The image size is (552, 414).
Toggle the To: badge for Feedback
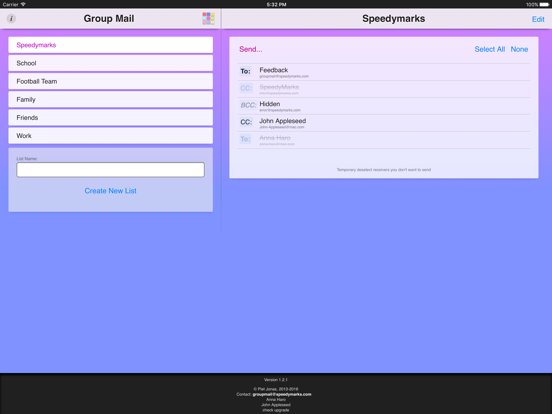(x=245, y=71)
